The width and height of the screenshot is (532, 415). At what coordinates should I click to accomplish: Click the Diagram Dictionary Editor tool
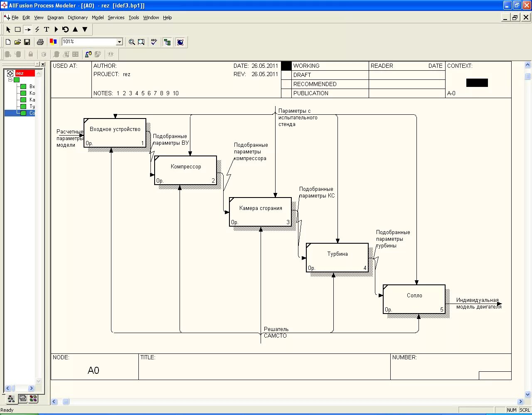pyautogui.click(x=56, y=30)
